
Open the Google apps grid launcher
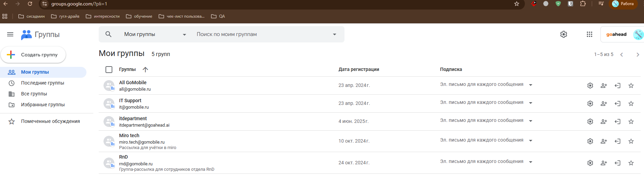click(x=589, y=34)
